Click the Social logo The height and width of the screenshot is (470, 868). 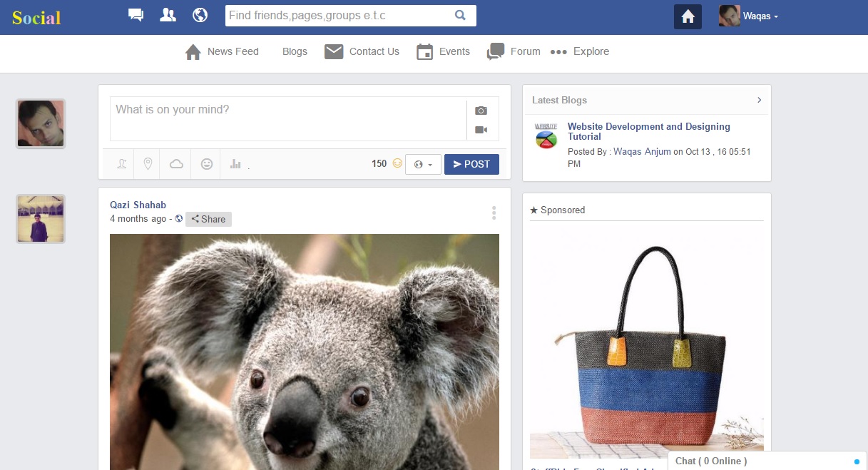point(36,18)
